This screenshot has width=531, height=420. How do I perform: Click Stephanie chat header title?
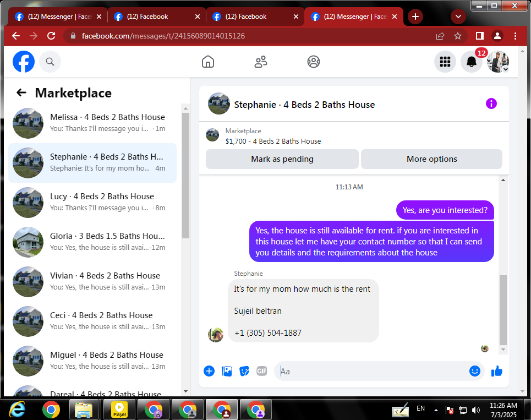(x=304, y=105)
